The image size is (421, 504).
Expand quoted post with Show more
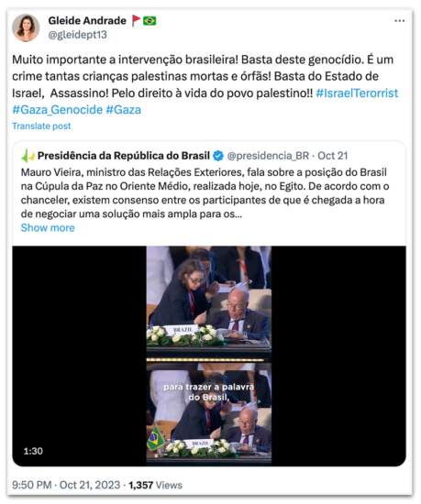48,228
